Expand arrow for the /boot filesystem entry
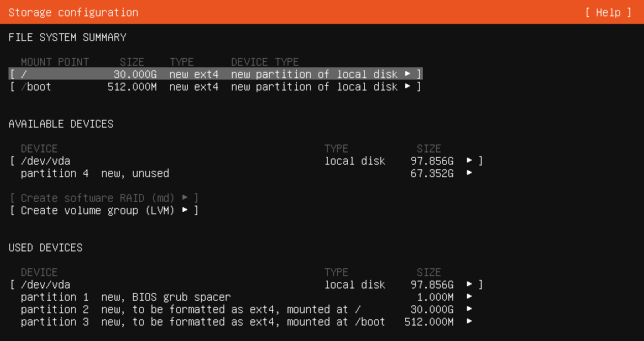 pos(407,87)
